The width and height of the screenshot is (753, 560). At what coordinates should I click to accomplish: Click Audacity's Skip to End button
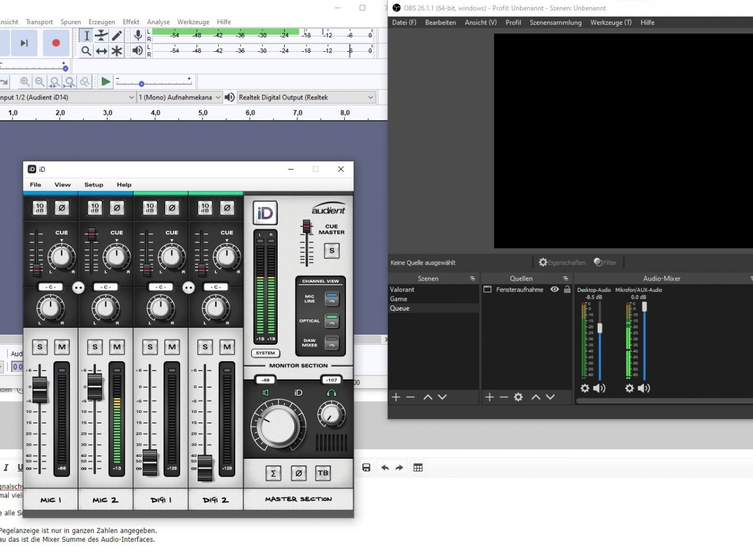pos(24,43)
